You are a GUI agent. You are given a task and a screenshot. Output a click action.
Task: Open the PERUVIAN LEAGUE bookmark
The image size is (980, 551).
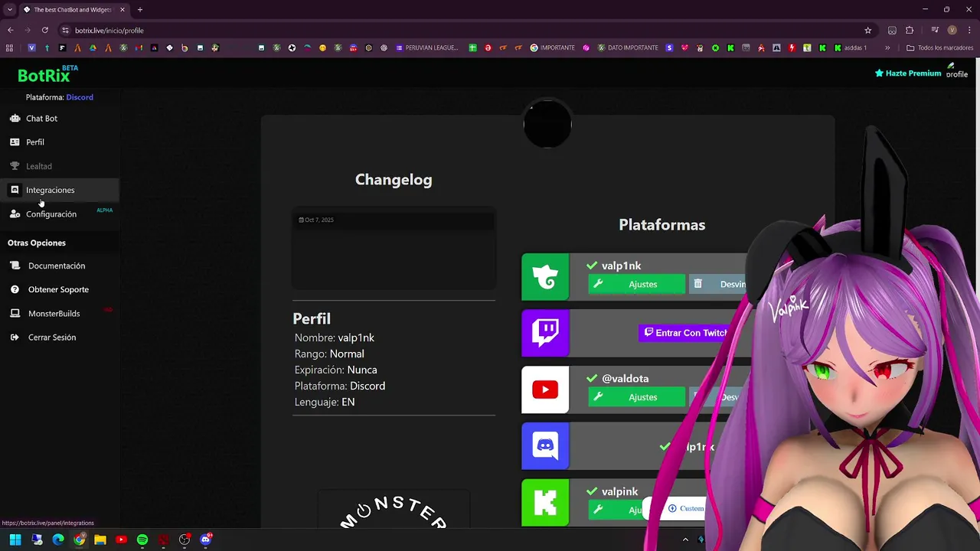tap(426, 47)
